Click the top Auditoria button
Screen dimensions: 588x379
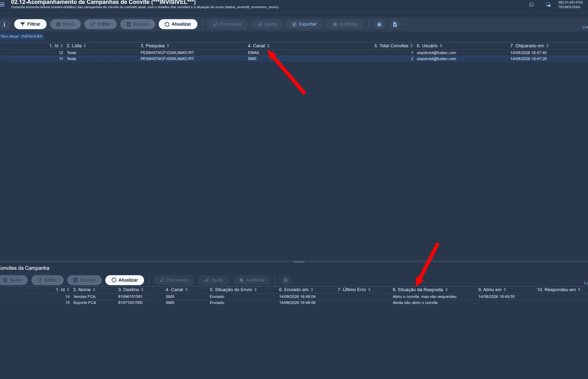(x=345, y=24)
